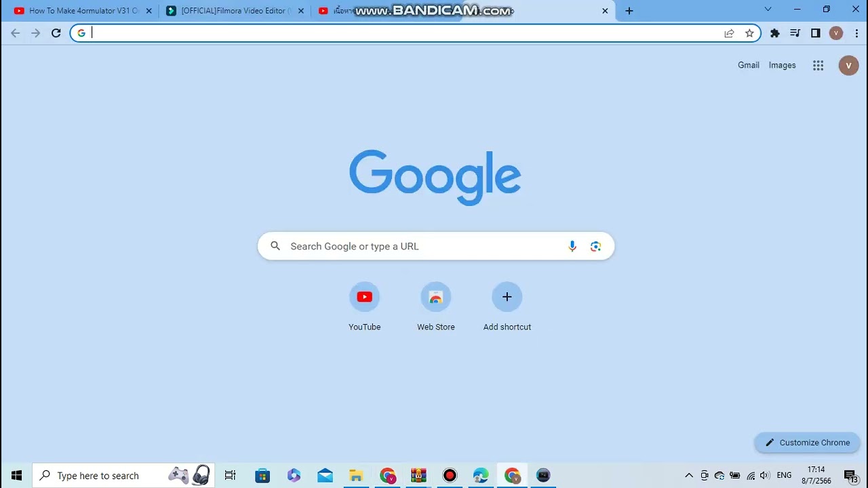This screenshot has height=488, width=868.
Task: Open the Google apps grid
Action: click(818, 65)
